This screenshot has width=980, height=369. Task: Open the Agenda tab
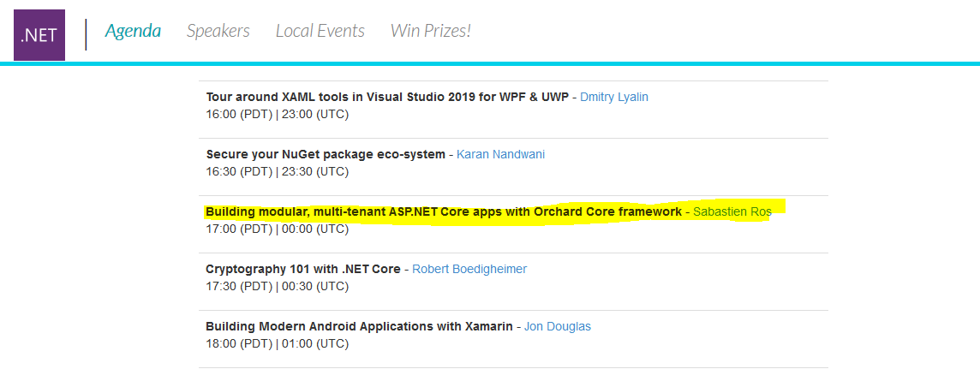[x=133, y=31]
